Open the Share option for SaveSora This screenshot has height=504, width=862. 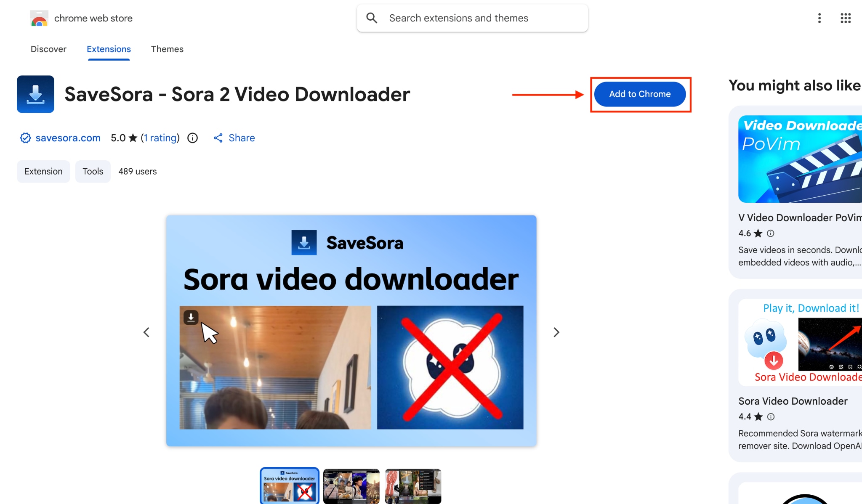click(234, 138)
